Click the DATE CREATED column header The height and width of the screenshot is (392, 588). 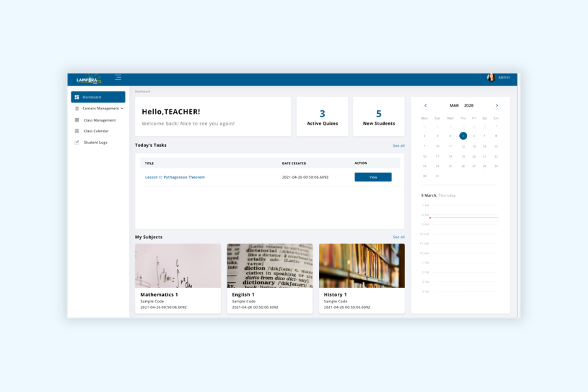coord(294,163)
